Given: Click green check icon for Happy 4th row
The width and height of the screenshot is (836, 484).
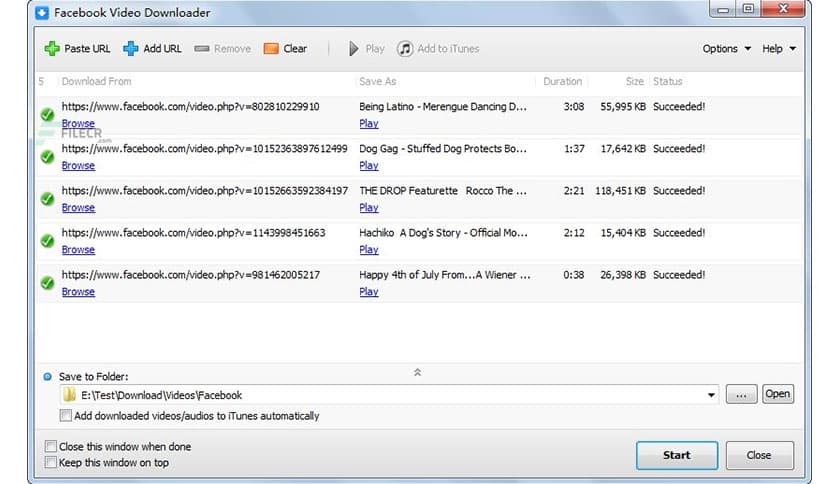Looking at the screenshot, I should 47,283.
